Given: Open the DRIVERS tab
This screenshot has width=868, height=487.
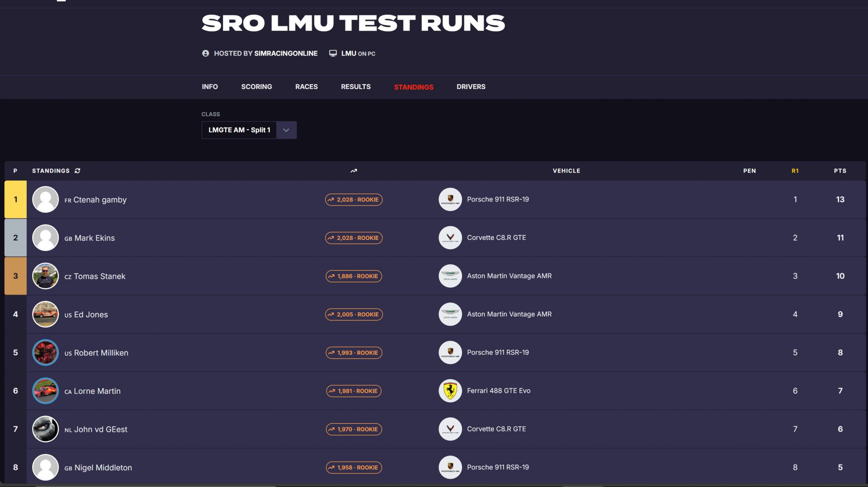Looking at the screenshot, I should [x=471, y=87].
